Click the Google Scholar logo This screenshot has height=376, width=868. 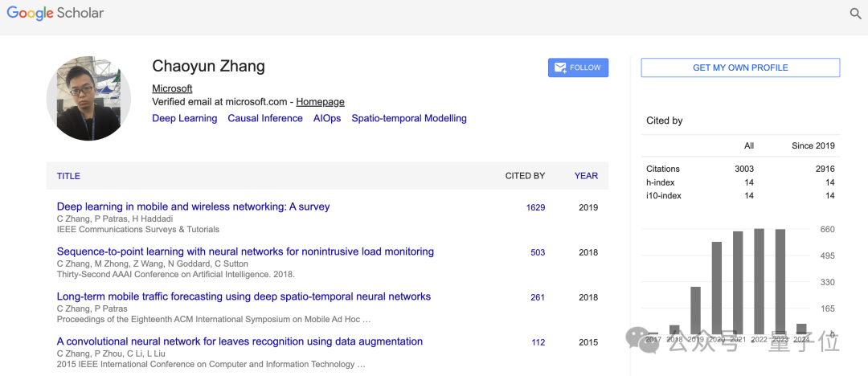(55, 14)
